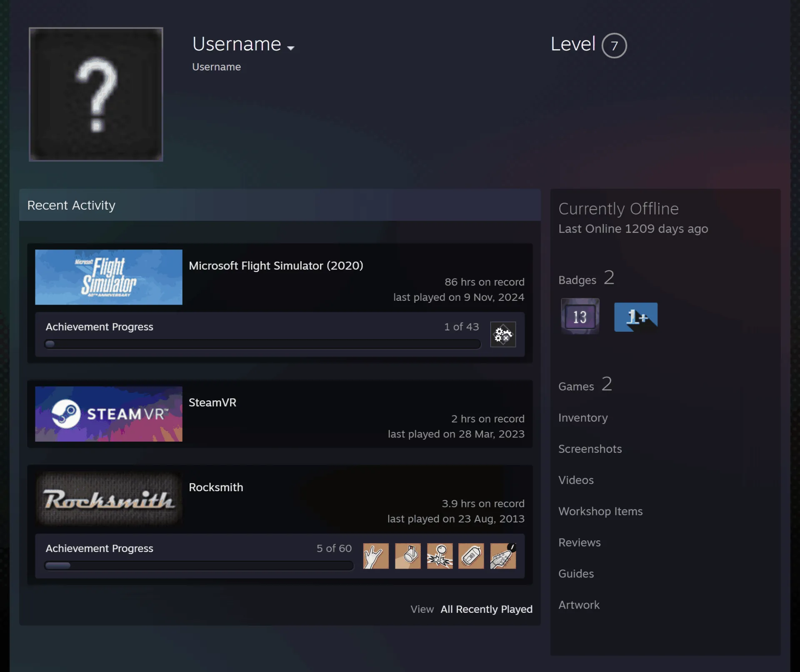800x672 pixels.
Task: Click the 1 of 43 achievement count
Action: (461, 327)
